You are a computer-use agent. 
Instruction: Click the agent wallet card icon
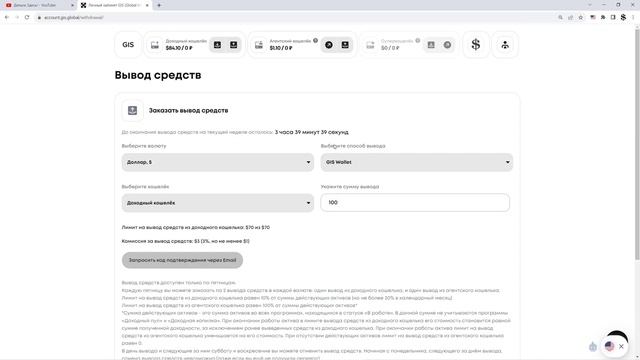click(259, 45)
